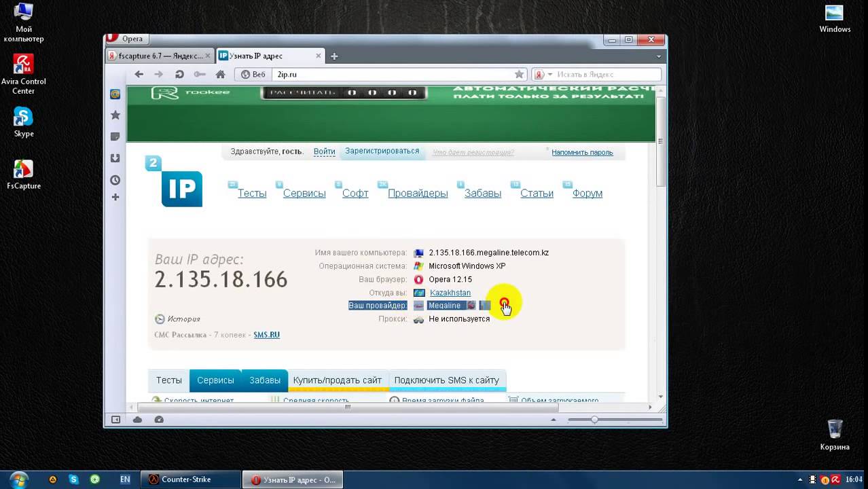Open the История link
The width and height of the screenshot is (868, 489).
pyautogui.click(x=183, y=319)
